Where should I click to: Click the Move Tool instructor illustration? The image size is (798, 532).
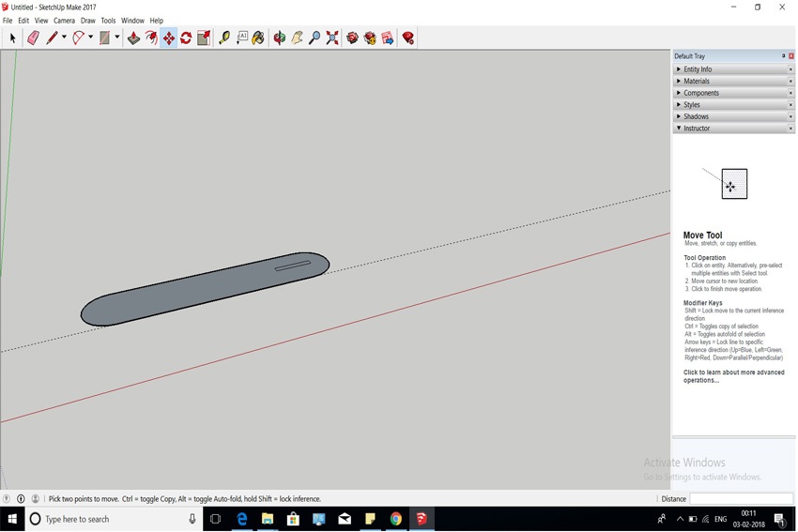(726, 183)
